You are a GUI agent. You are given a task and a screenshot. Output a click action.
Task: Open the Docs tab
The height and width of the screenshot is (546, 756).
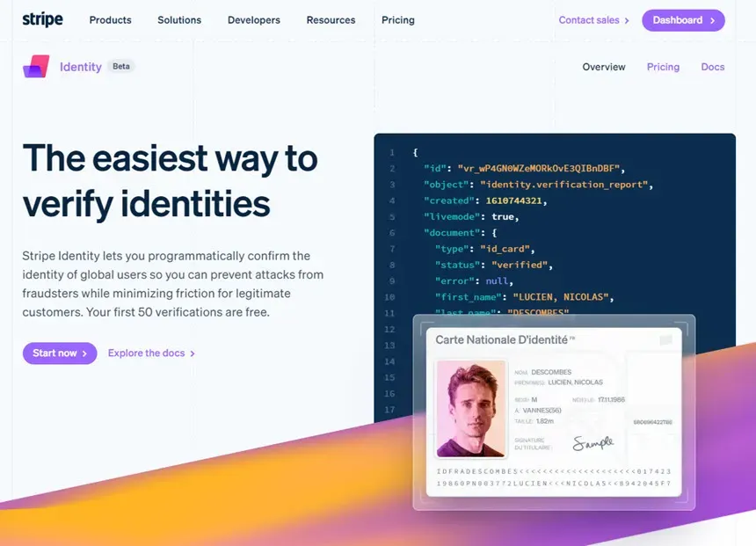[713, 67]
